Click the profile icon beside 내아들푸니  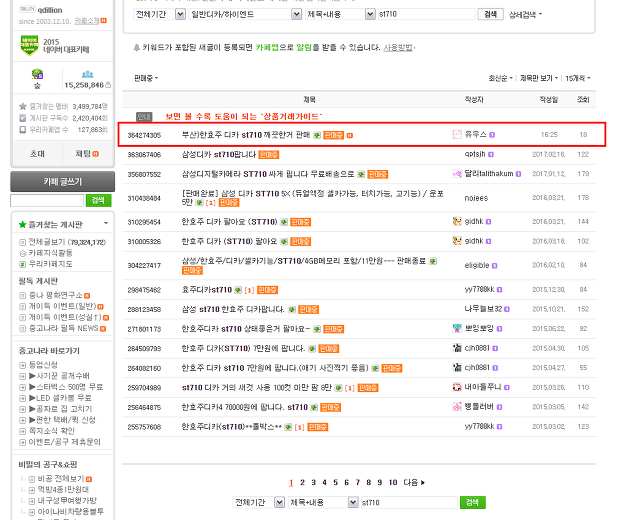(x=457, y=387)
